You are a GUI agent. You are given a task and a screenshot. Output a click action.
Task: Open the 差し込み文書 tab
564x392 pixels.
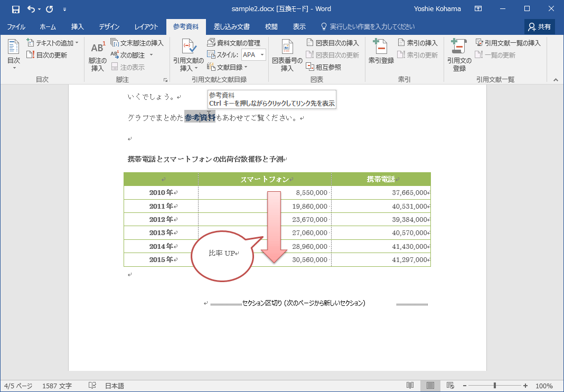(x=232, y=26)
